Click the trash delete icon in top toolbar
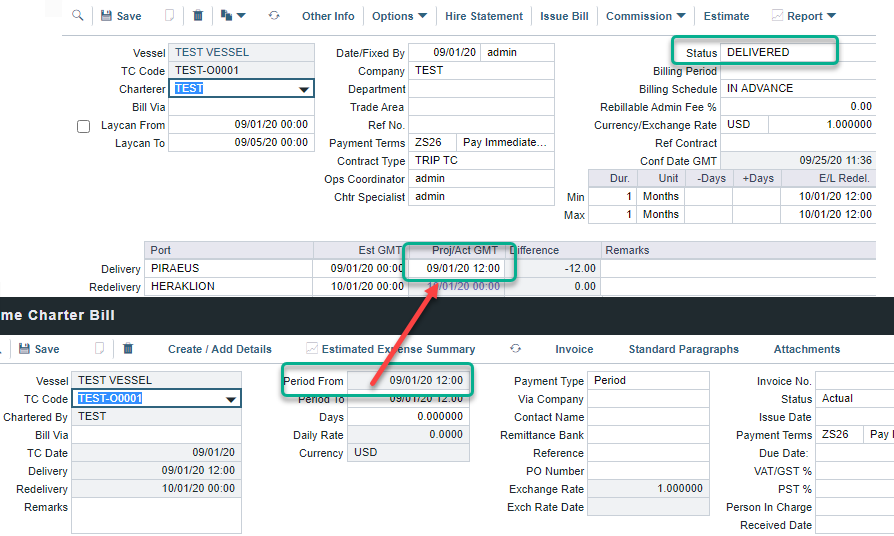Viewport: 894px width, 536px height. point(198,16)
